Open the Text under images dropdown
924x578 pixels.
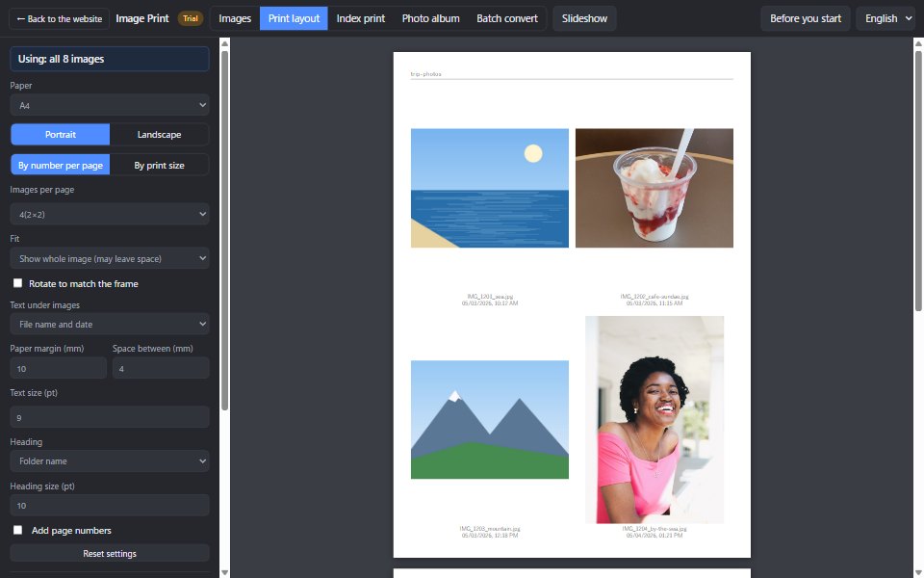coord(110,324)
